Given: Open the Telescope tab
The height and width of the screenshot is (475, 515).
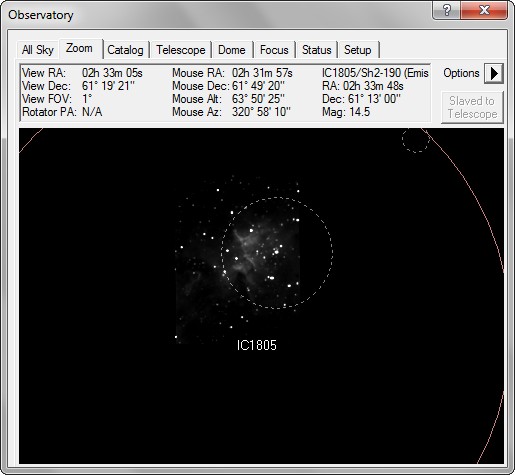Looking at the screenshot, I should click(x=181, y=50).
